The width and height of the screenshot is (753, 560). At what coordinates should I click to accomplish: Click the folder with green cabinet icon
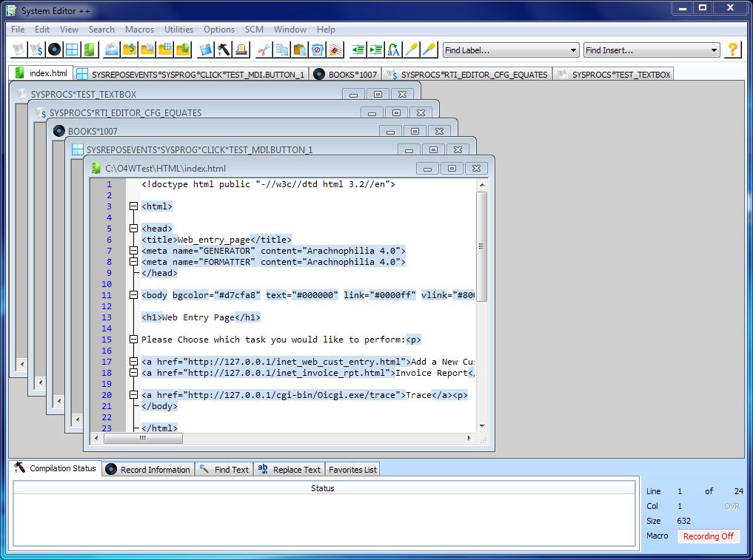pyautogui.click(x=182, y=50)
